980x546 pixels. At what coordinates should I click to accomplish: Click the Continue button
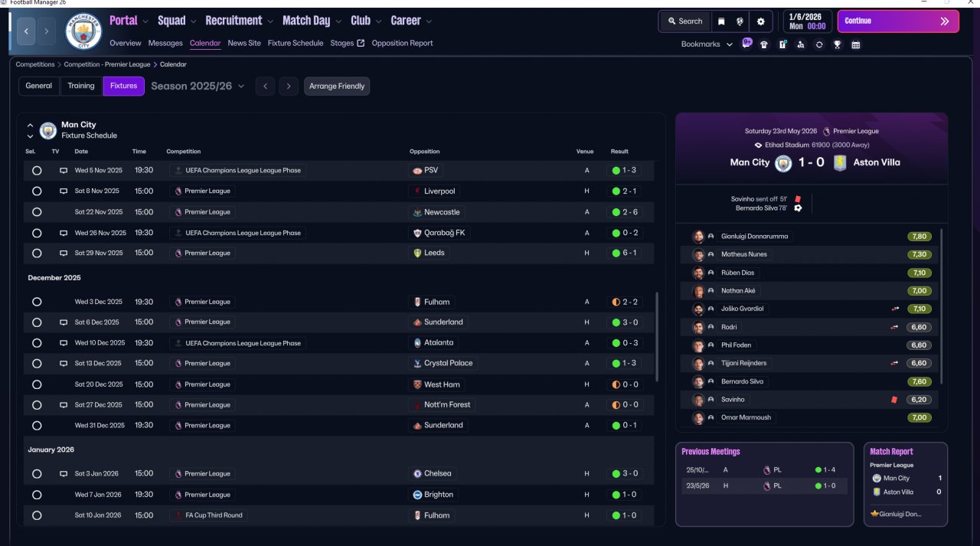click(898, 21)
